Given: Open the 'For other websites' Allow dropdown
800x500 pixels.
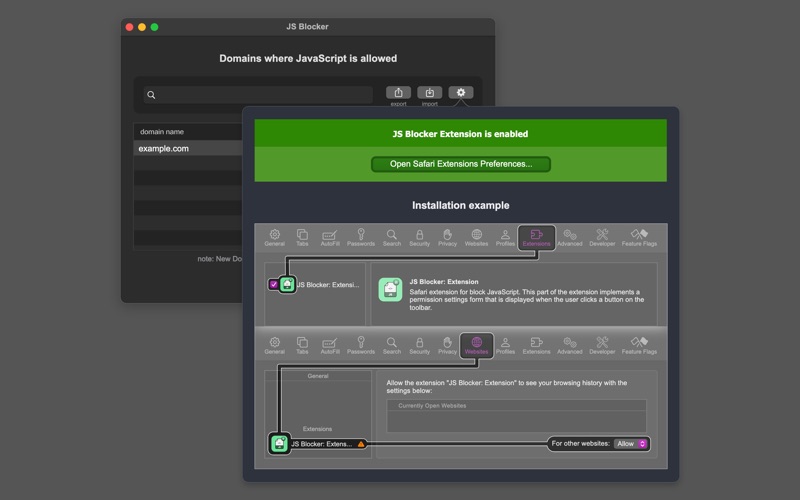Looking at the screenshot, I should [x=631, y=444].
